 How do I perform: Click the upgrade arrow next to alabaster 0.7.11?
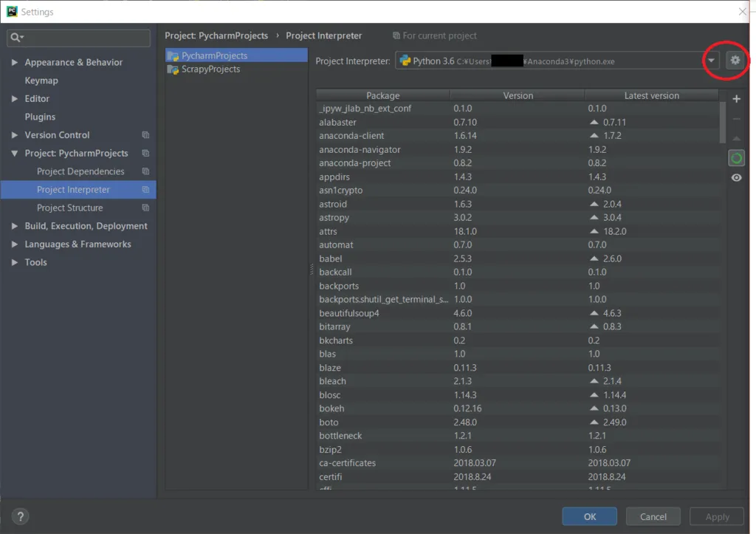pos(594,122)
